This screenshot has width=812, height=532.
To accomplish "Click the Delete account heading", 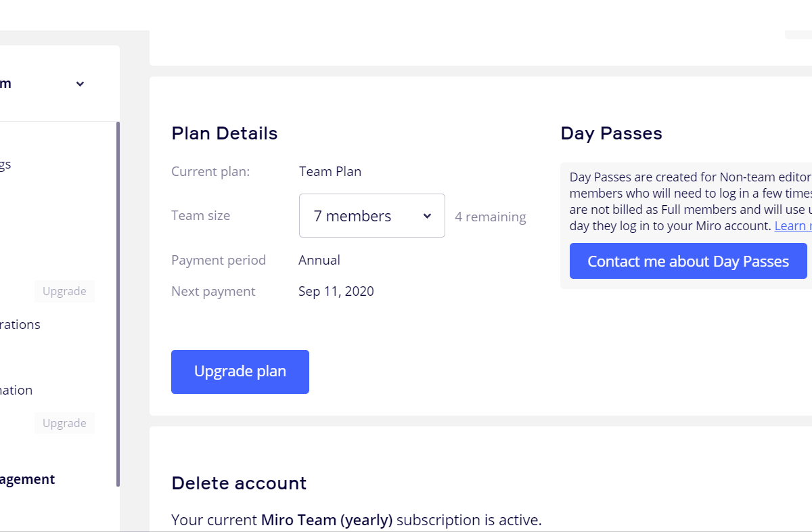I will (x=239, y=483).
